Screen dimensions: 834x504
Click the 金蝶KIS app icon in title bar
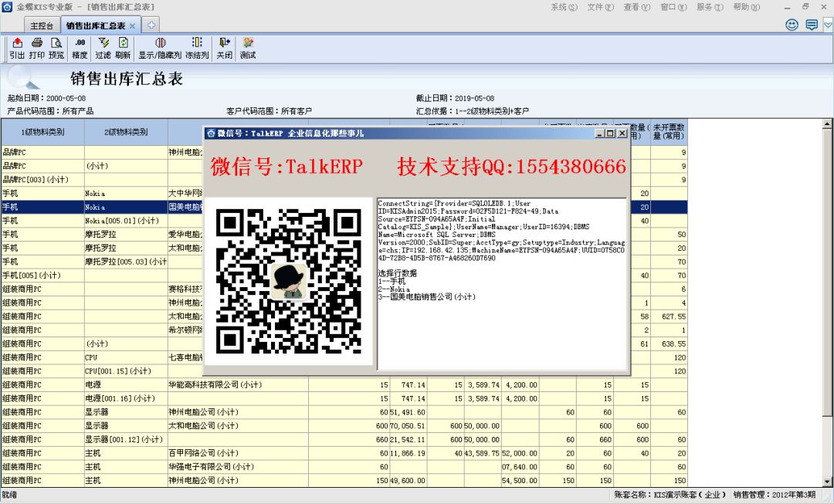coord(7,7)
